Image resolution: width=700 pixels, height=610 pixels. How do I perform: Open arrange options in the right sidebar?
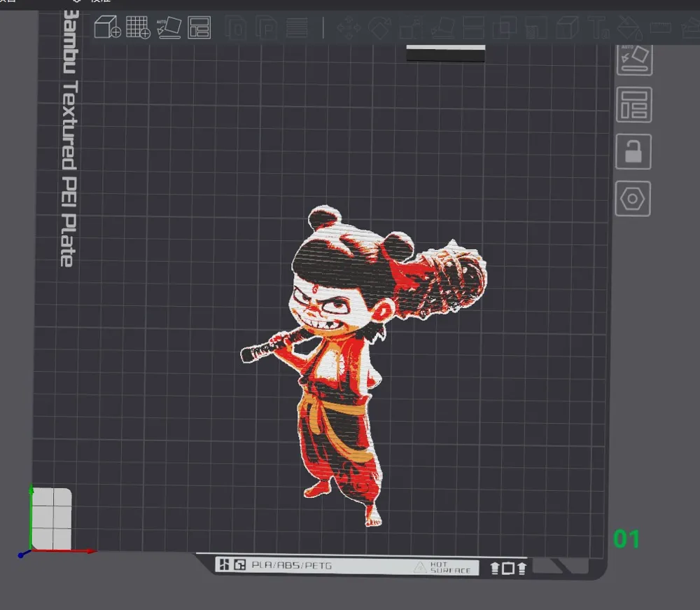pos(633,104)
